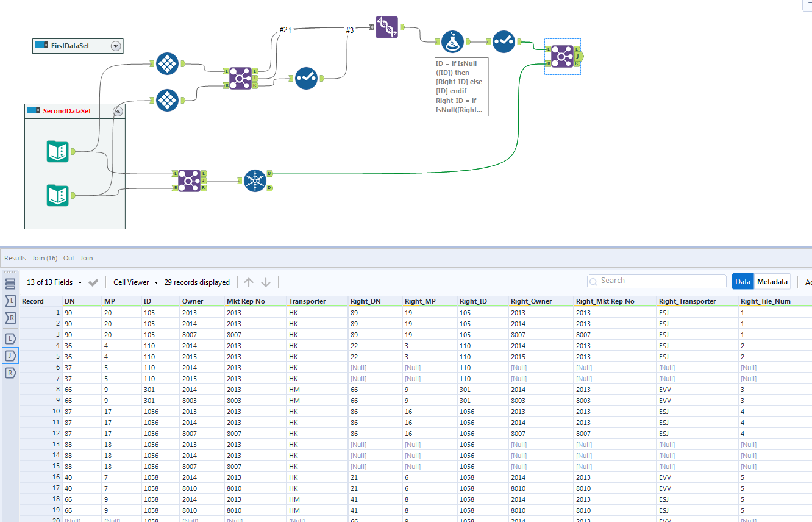Screen dimensions: 812x522
Task: Click the upper Tile tool with diamond pattern
Action: (168, 63)
